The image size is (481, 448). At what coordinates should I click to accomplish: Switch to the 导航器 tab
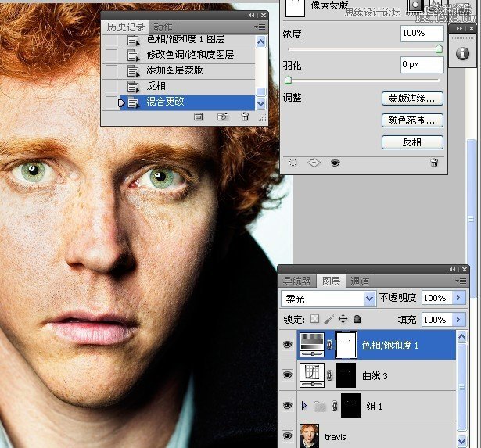(x=296, y=281)
